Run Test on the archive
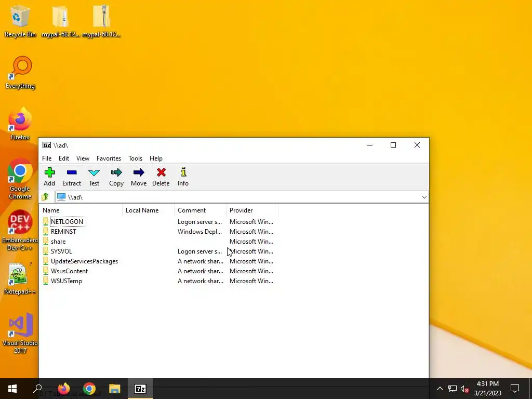Screen dimensions: 532x399 coord(94,177)
